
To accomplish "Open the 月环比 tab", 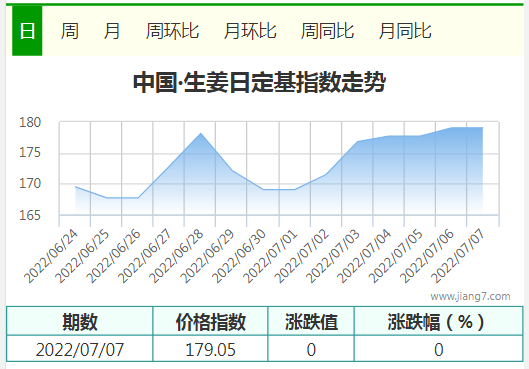I will pos(250,31).
